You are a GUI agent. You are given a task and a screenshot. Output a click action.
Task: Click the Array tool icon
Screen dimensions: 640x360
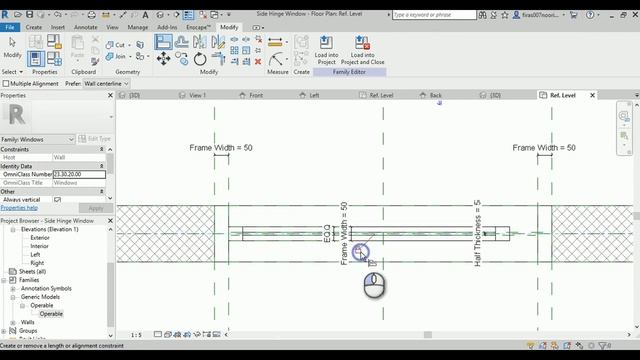point(234,51)
